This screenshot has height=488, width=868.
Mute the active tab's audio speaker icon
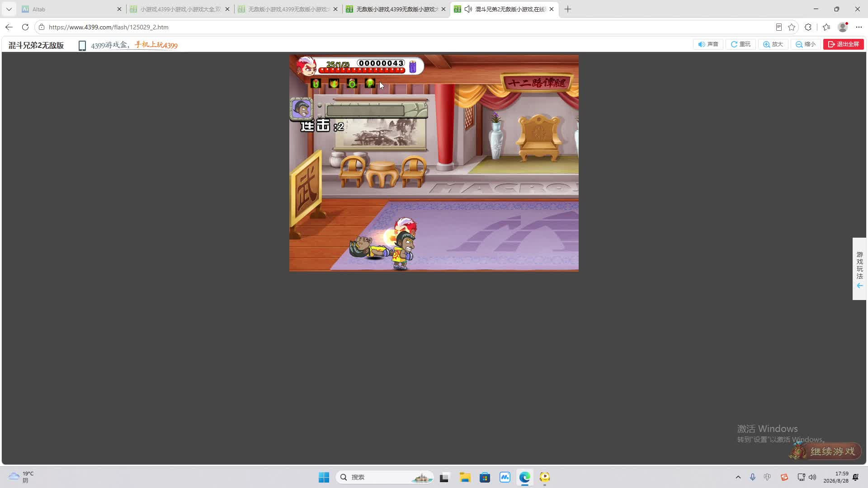(468, 9)
